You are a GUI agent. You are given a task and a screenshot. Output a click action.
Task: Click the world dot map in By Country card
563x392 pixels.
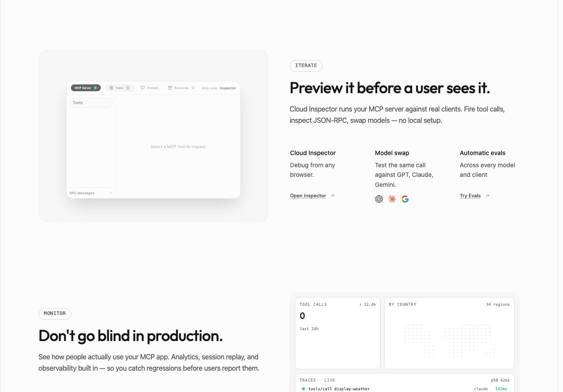point(449,341)
